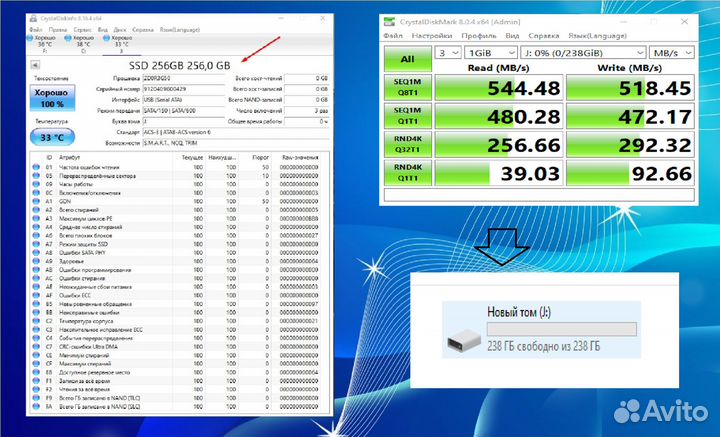
Task: Click the CrystalDiskInfo app icon in title bar
Action: 33,18
